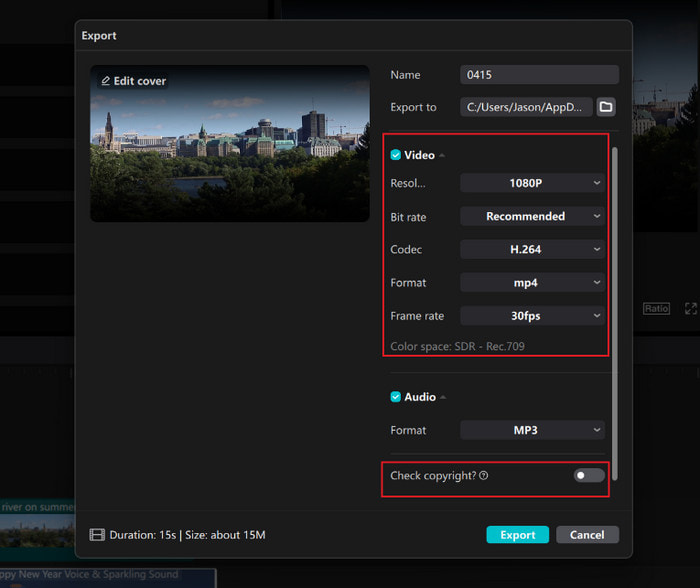This screenshot has height=588, width=700.
Task: Click the Export button
Action: (x=517, y=534)
